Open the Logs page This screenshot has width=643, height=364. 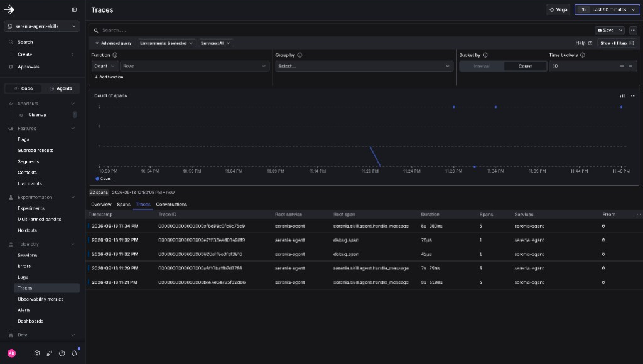click(23, 277)
